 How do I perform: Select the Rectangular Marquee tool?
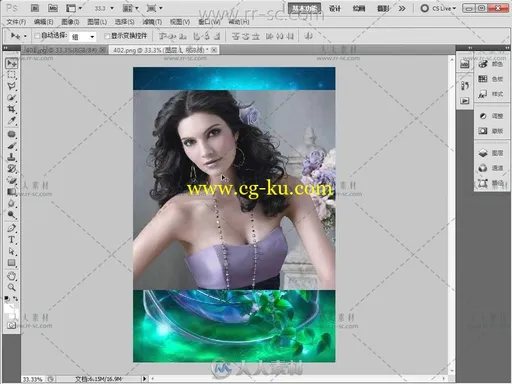12,75
